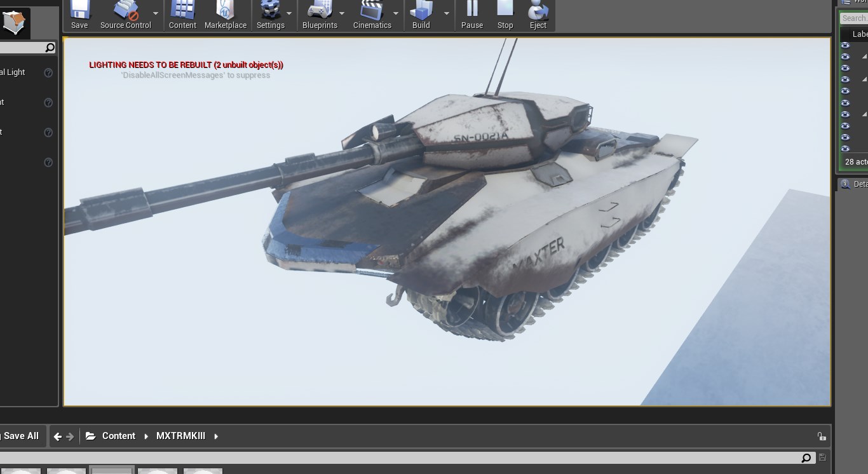Toggle visibility of the first outliner actor
Screen dimensions: 868x474
pos(845,44)
